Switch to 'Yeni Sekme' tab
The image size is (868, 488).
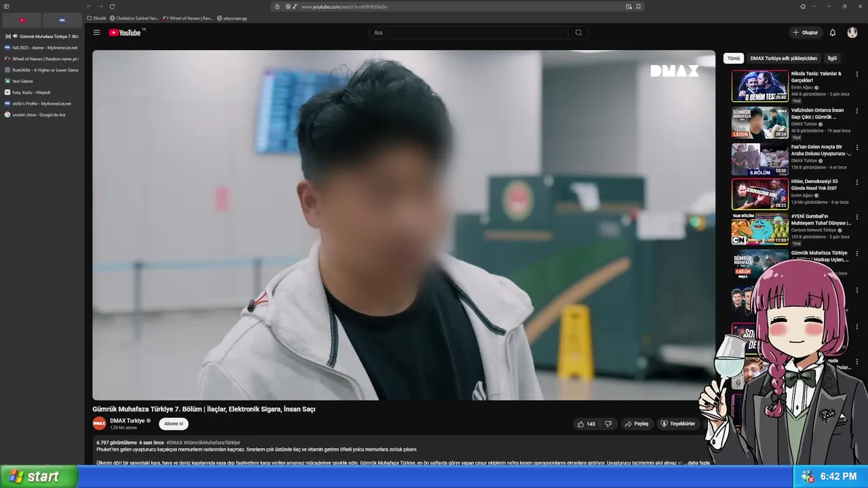(41, 81)
